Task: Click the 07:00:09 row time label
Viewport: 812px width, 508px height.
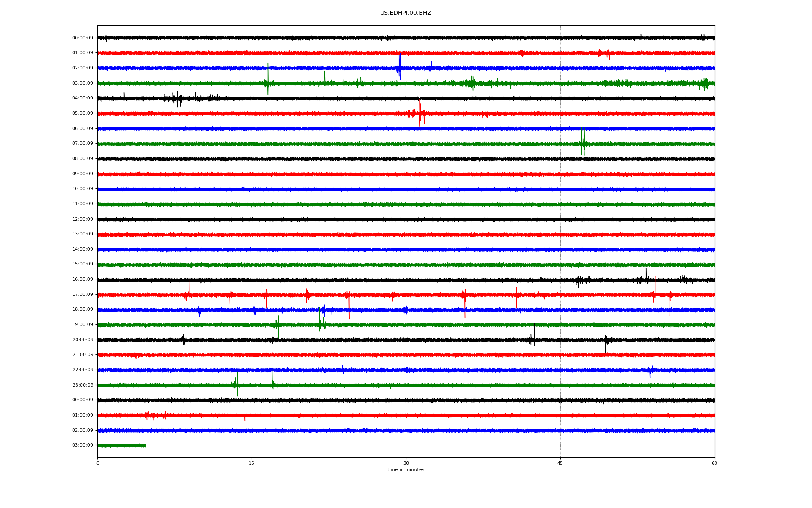Action: (x=82, y=144)
